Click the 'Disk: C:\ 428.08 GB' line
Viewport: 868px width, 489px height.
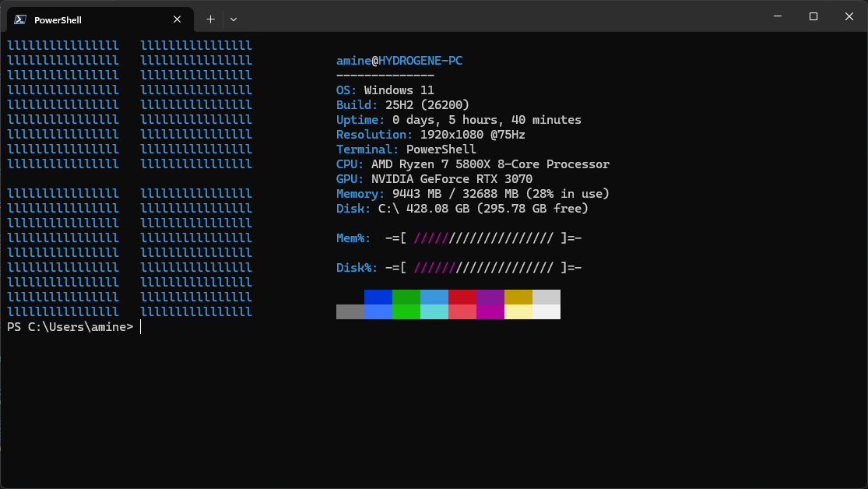tap(462, 209)
